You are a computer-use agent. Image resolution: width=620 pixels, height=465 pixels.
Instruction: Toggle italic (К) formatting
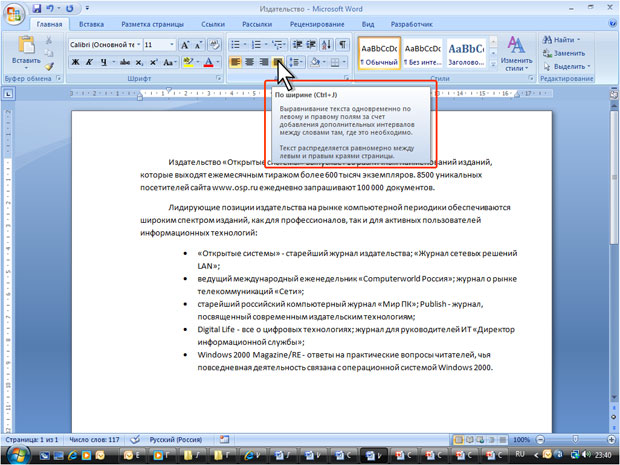click(x=89, y=62)
